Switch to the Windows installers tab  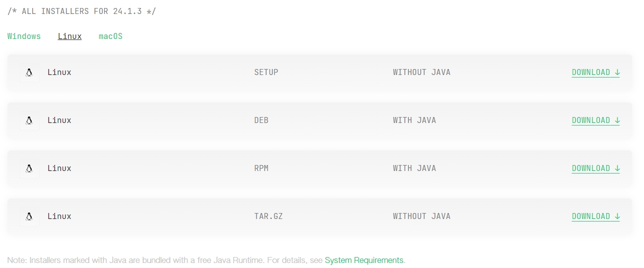(24, 36)
